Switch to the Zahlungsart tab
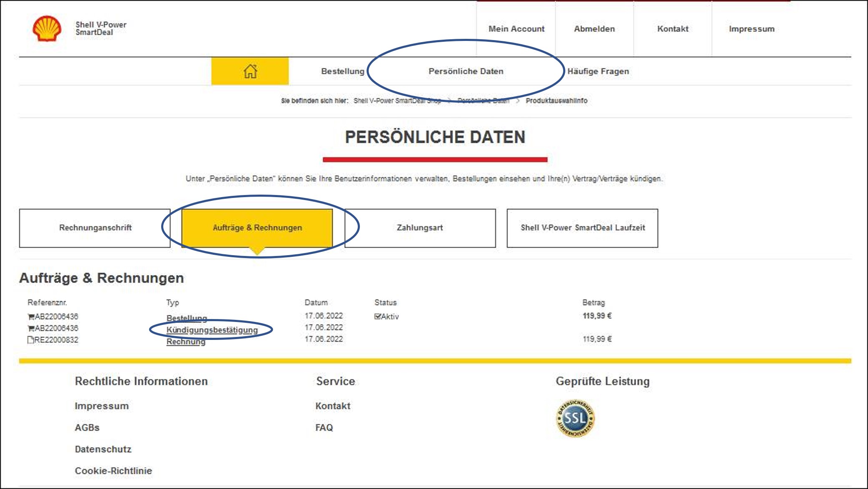The image size is (868, 489). (420, 228)
